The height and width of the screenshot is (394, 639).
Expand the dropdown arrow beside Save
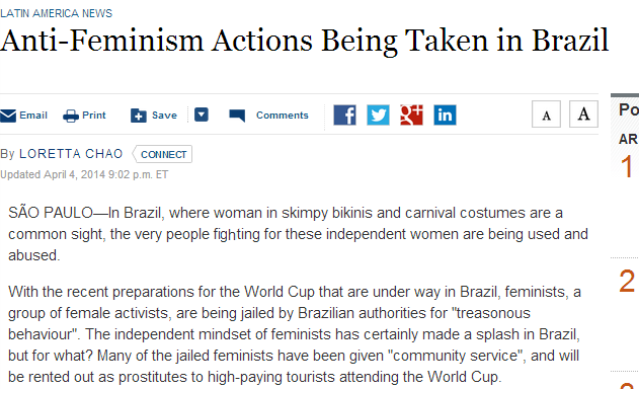(201, 115)
